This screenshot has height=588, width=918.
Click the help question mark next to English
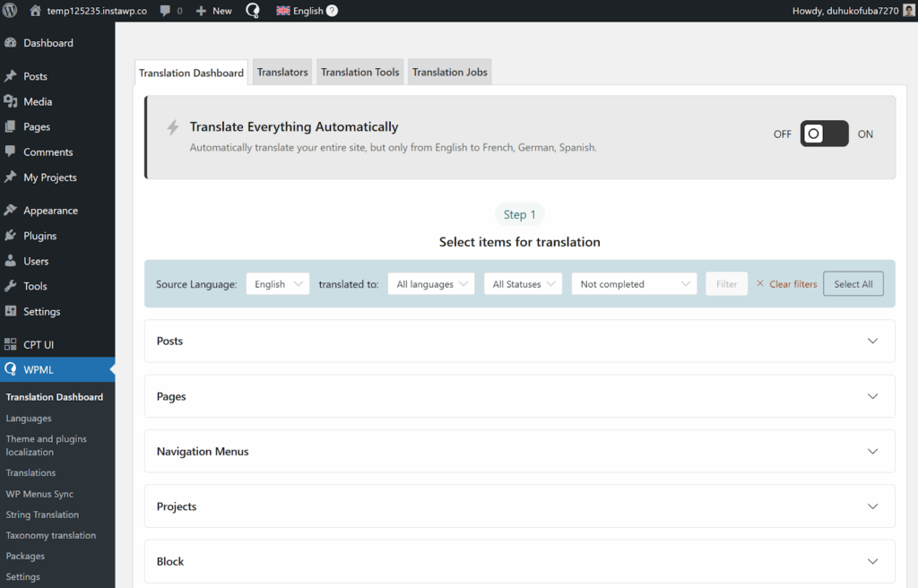coord(332,11)
